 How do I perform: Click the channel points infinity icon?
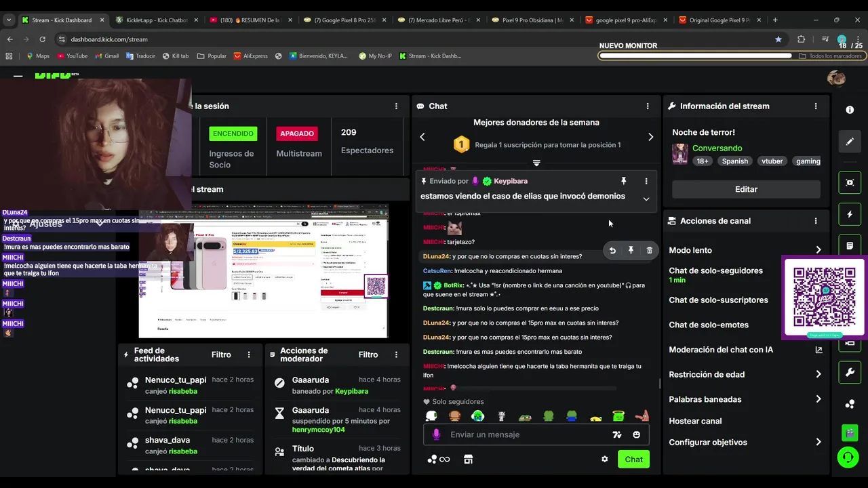[439, 459]
